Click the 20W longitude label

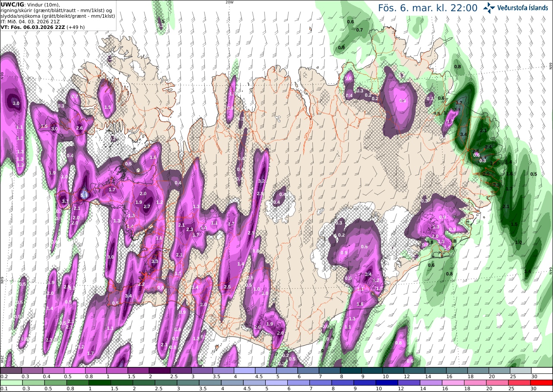229,2
